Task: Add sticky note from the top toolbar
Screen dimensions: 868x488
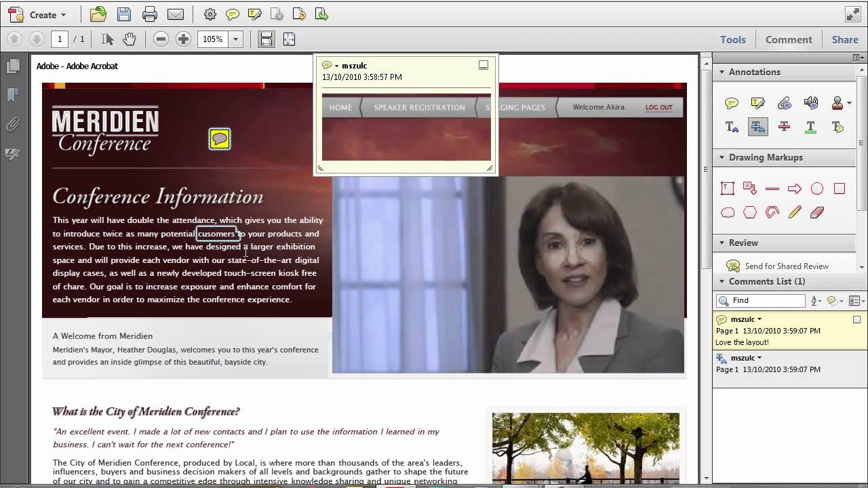Action: (x=233, y=14)
